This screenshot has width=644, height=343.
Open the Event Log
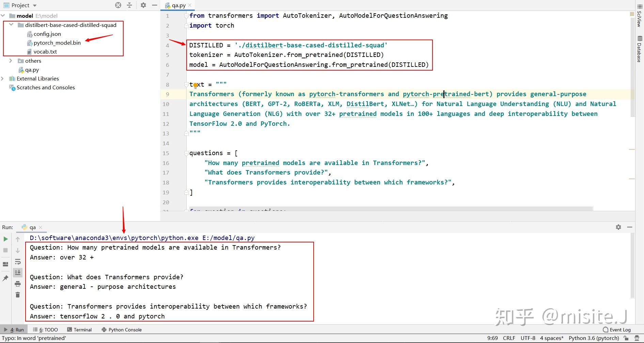point(617,330)
